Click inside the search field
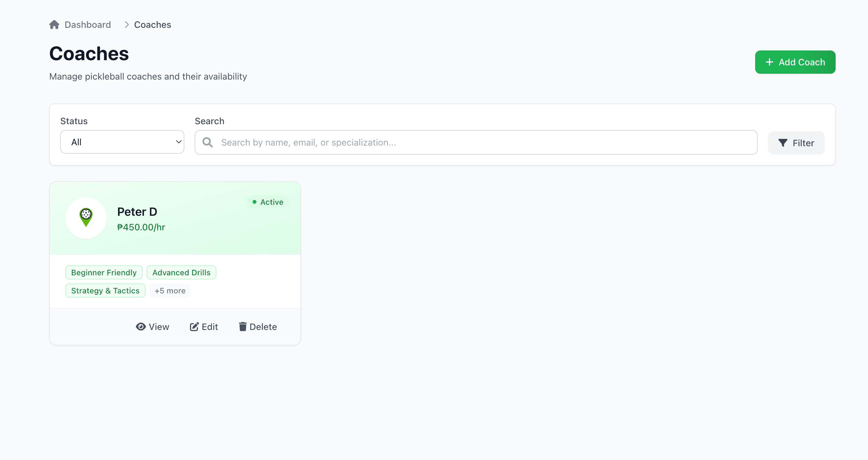Image resolution: width=868 pixels, height=460 pixels. (404, 142)
